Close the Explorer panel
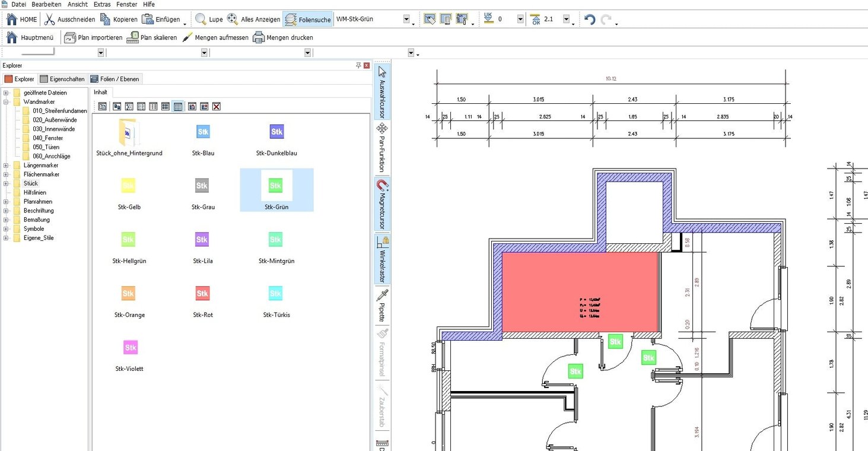This screenshot has width=868, height=451. coord(367,65)
